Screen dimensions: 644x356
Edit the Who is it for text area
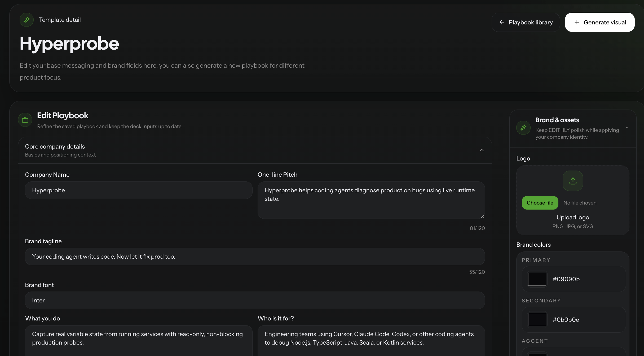tap(371, 341)
